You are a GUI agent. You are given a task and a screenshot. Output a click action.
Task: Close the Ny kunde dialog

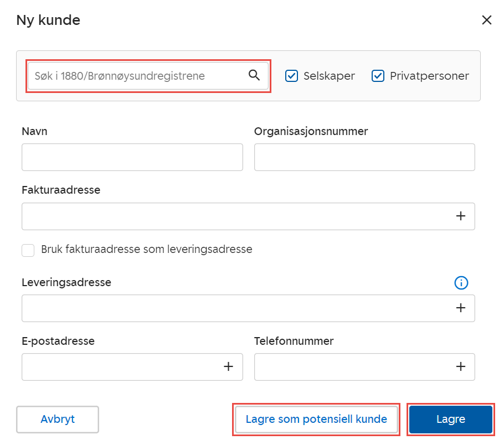(x=486, y=20)
